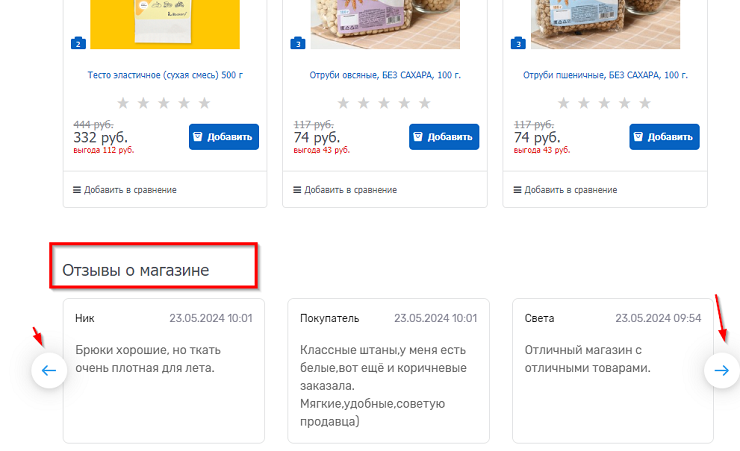The width and height of the screenshot is (740, 451).
Task: Add oat bran (Отруби овсяные) to cart
Action: (444, 137)
